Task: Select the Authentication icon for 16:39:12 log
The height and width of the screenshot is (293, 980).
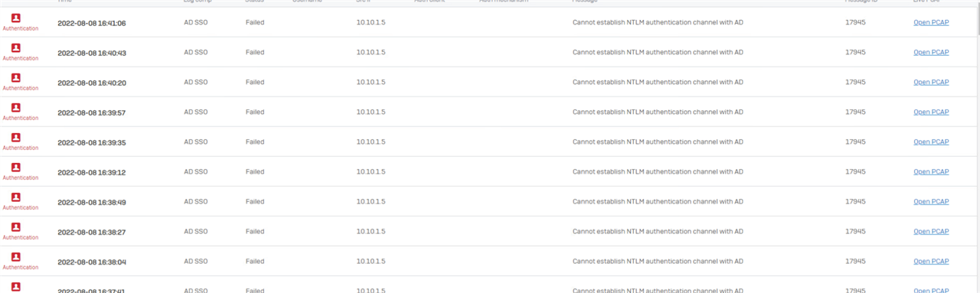Action: pos(15,167)
